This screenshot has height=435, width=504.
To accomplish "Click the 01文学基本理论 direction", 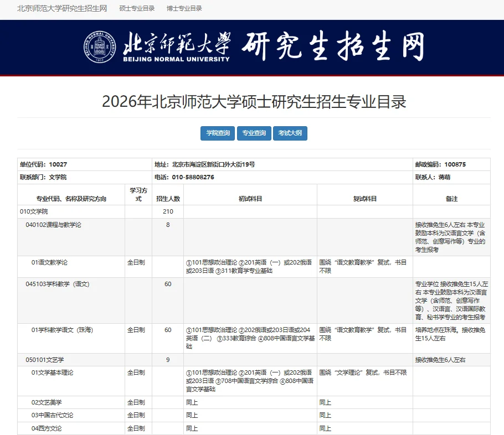I will pyautogui.click(x=53, y=372).
